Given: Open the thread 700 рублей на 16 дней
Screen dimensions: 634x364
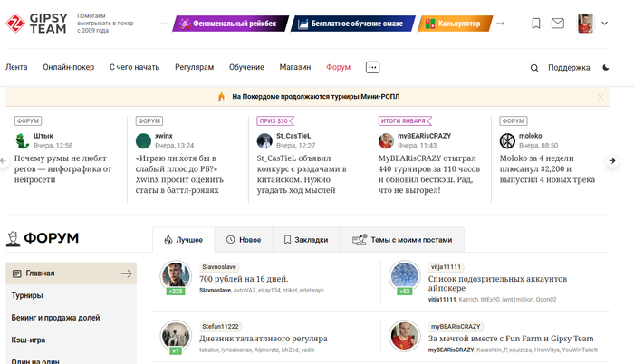Looking at the screenshot, I should click(x=244, y=279).
